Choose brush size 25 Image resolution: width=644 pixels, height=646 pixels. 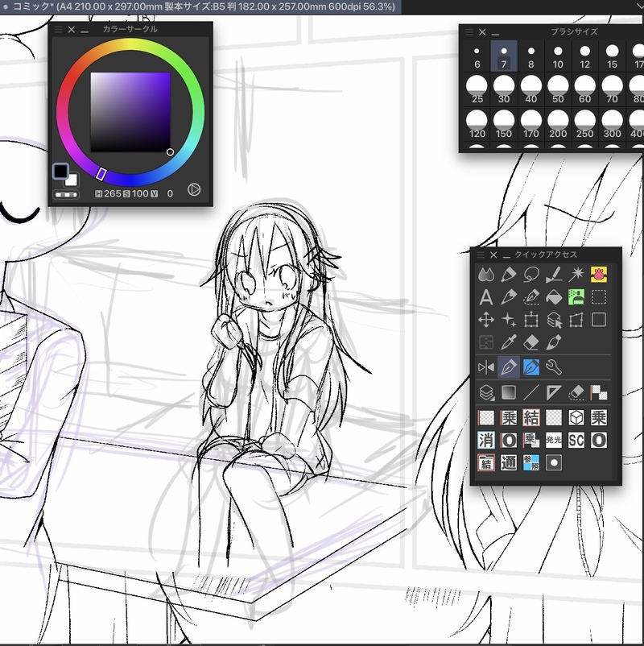pos(477,90)
